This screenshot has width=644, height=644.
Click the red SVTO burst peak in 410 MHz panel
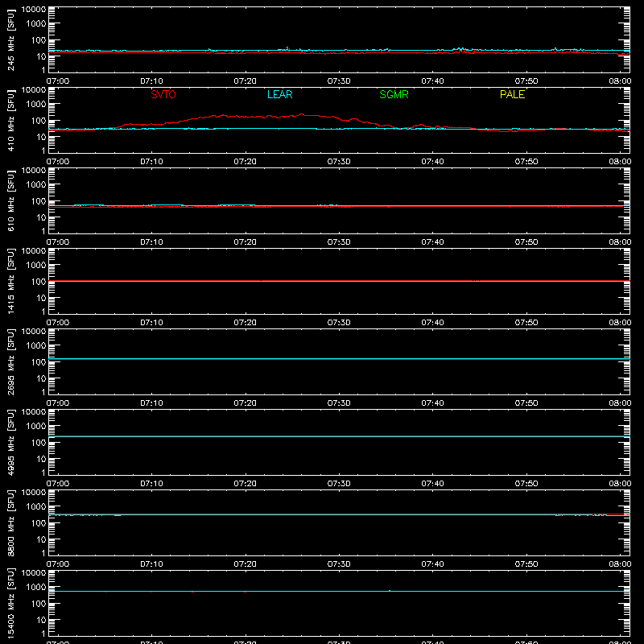(x=301, y=114)
